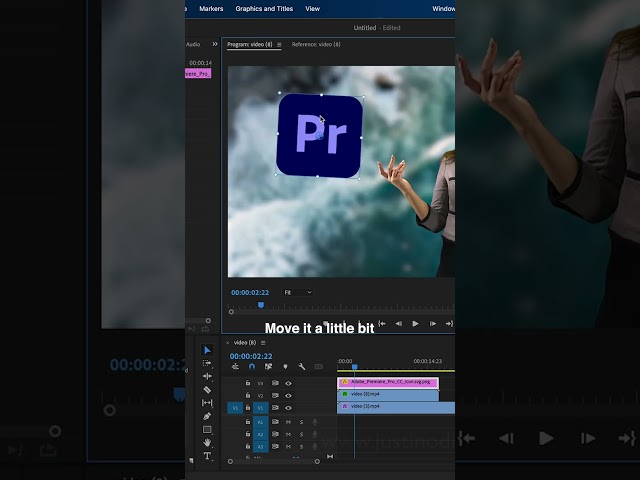Select the Type tool
The width and height of the screenshot is (640, 480).
click(207, 456)
